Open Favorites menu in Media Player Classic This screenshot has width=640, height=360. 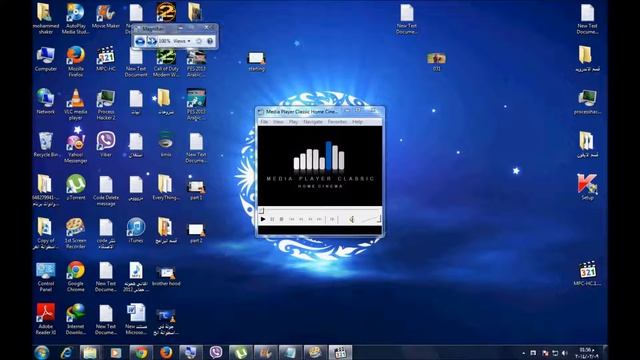coord(337,122)
